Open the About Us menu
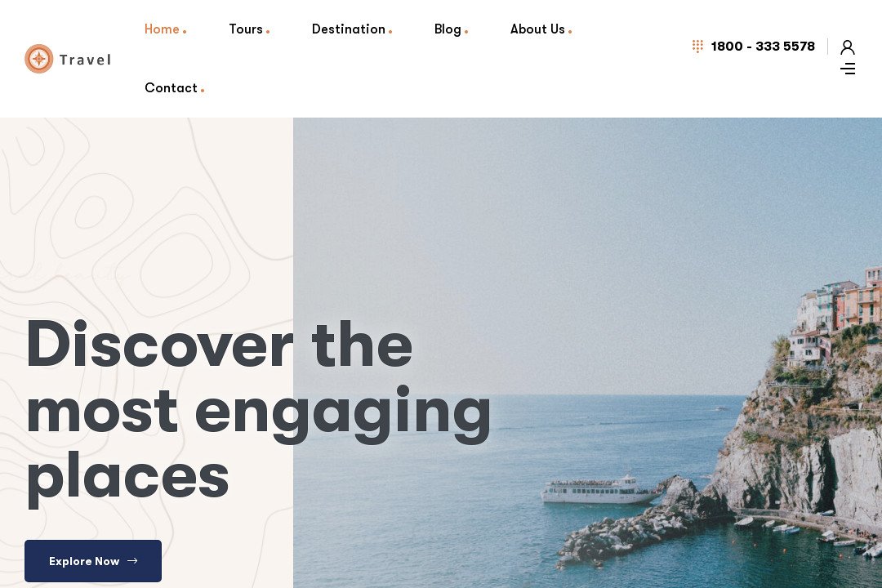Screen dimensions: 882x588 click(537, 29)
